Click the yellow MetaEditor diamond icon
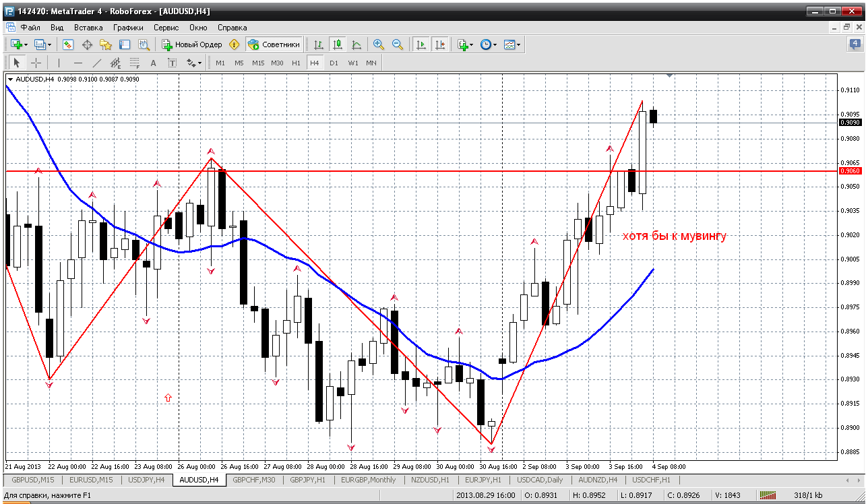868x504 pixels. pyautogui.click(x=235, y=44)
